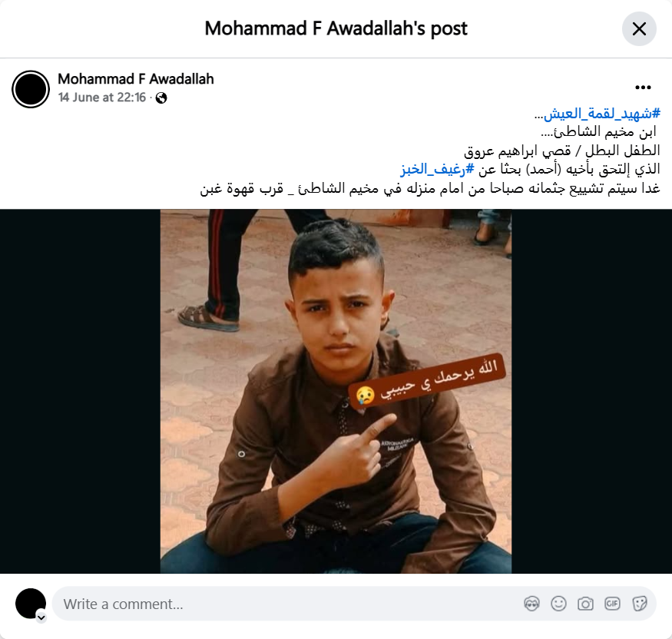Open the emoji picker in comment box
The width and height of the screenshot is (672, 639).
tap(558, 604)
